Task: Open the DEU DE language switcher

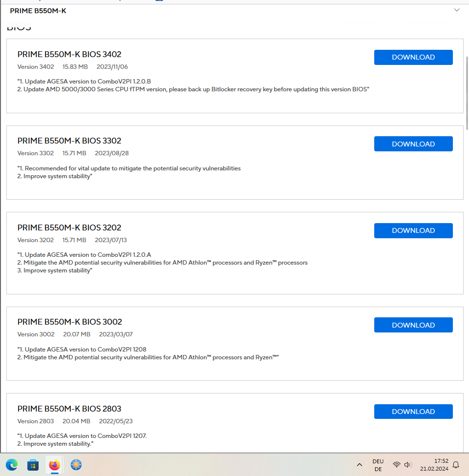Action: pos(378,465)
